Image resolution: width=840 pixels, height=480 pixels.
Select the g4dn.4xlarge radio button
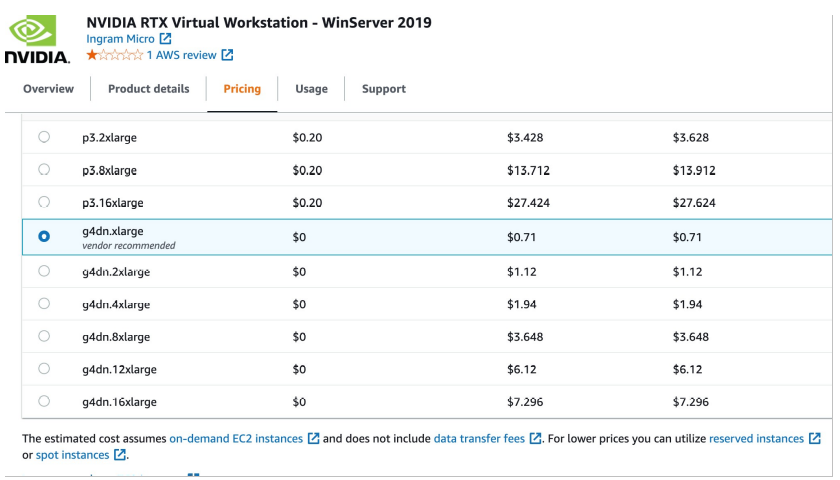tap(44, 304)
